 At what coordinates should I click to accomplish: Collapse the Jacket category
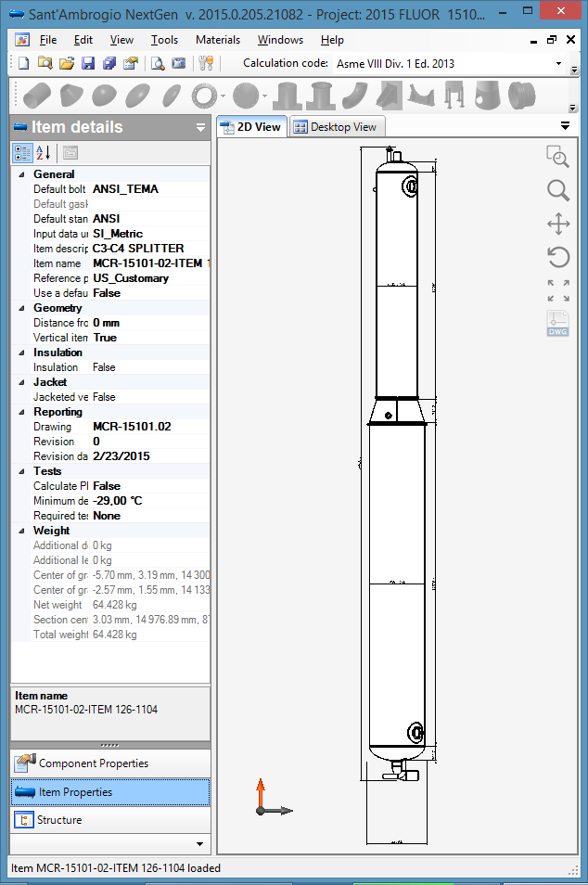(21, 382)
